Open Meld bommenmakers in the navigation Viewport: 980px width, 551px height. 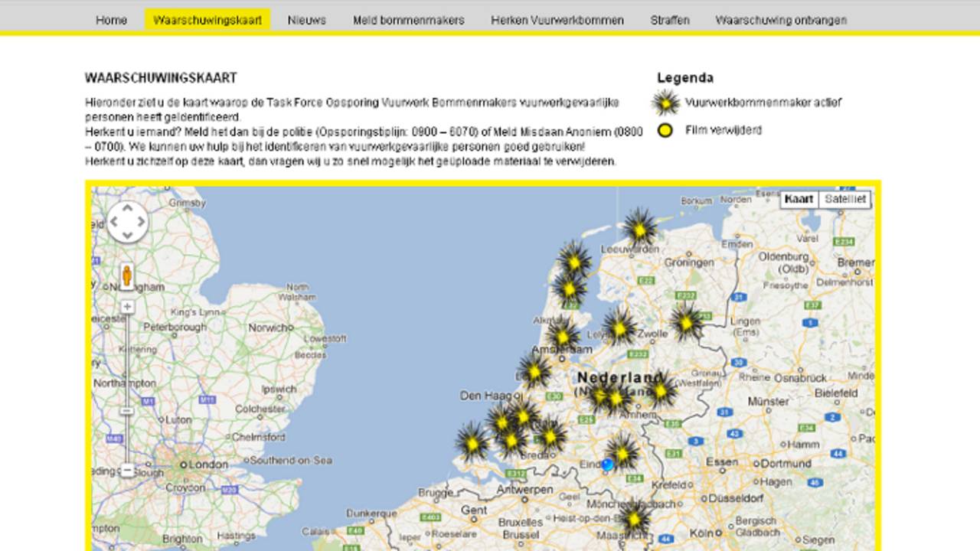408,20
